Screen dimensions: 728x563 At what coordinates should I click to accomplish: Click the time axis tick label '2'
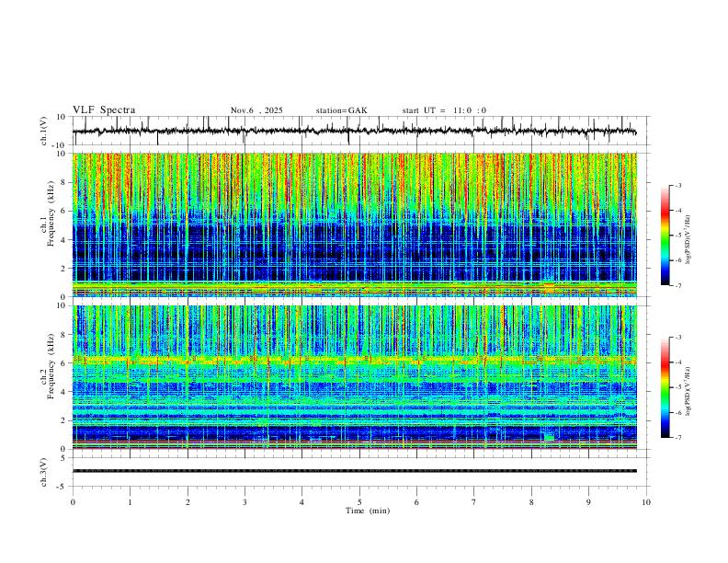[188, 502]
